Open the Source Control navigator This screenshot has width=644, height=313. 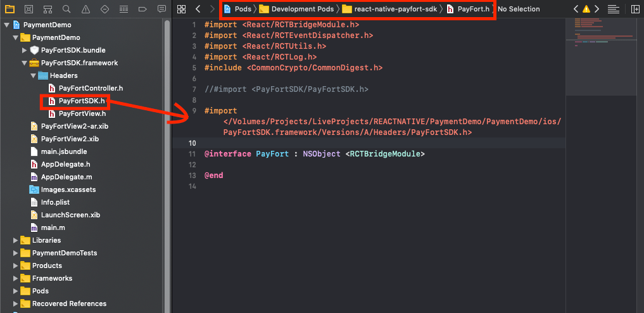28,9
